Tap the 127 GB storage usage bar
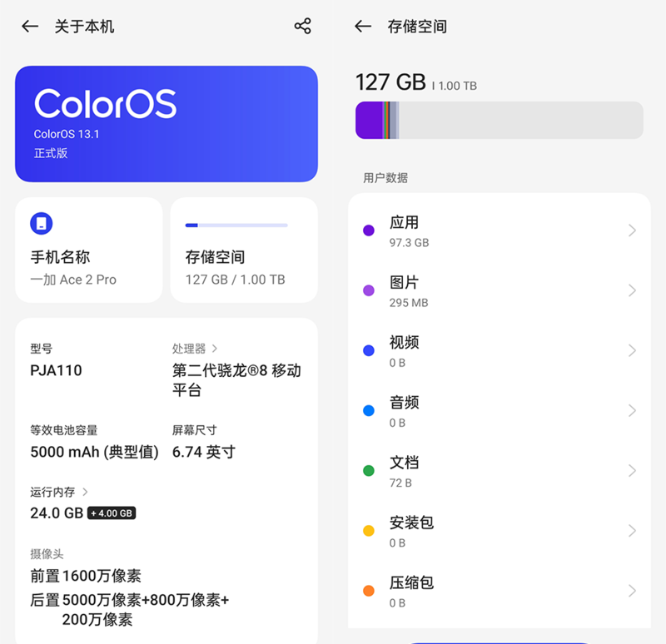The width and height of the screenshot is (666, 644). (499, 121)
